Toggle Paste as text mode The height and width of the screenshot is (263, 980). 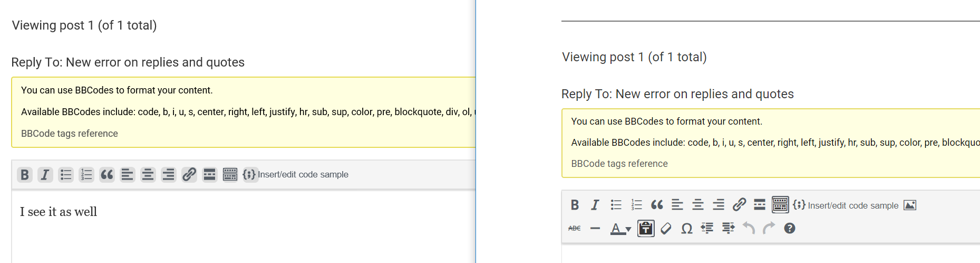click(646, 228)
